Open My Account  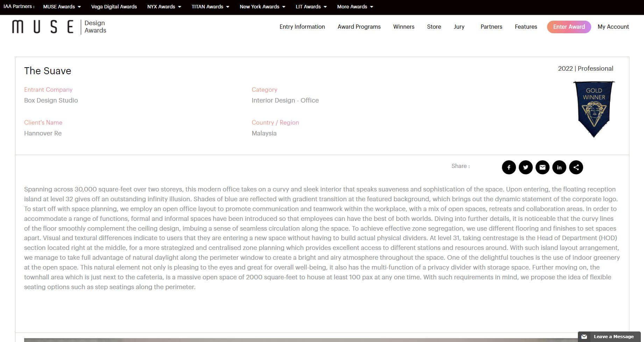pos(613,27)
